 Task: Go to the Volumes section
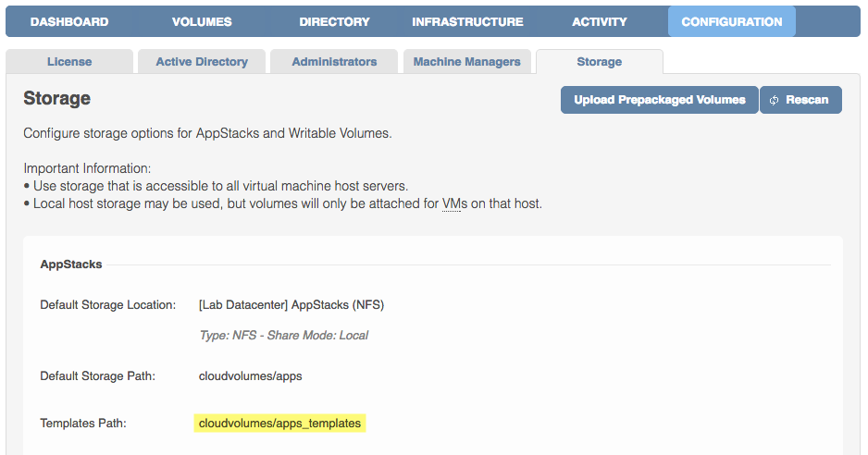[202, 21]
